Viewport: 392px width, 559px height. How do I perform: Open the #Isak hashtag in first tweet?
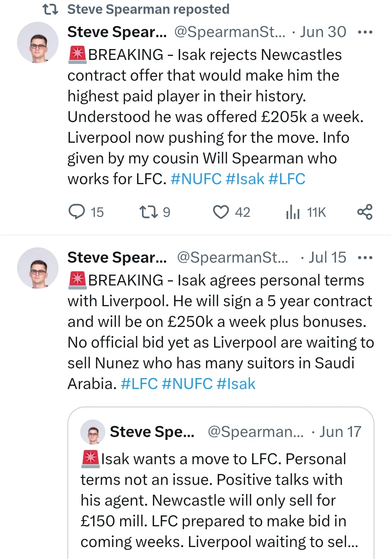pyautogui.click(x=245, y=179)
